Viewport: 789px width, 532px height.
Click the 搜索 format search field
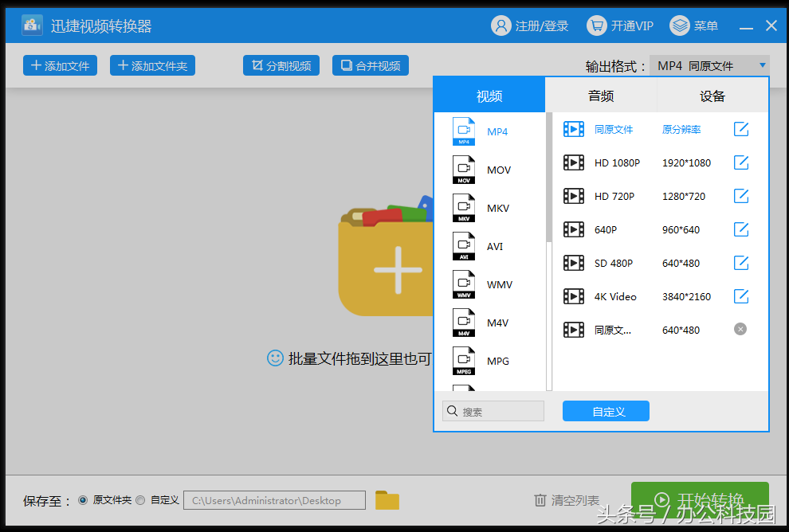pos(493,411)
